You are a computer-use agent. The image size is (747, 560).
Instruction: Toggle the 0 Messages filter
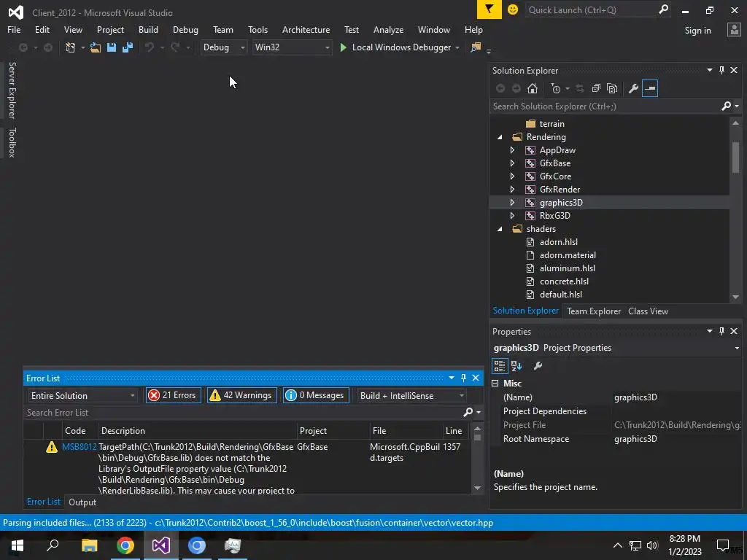316,395
